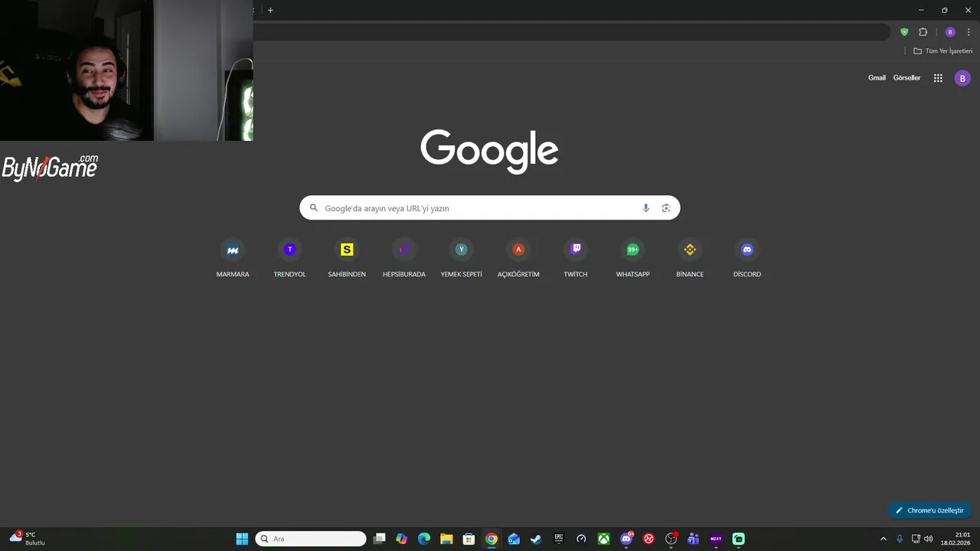This screenshot has width=980, height=551.
Task: Open the BİNANCE shortcut tile
Action: pyautogui.click(x=690, y=259)
